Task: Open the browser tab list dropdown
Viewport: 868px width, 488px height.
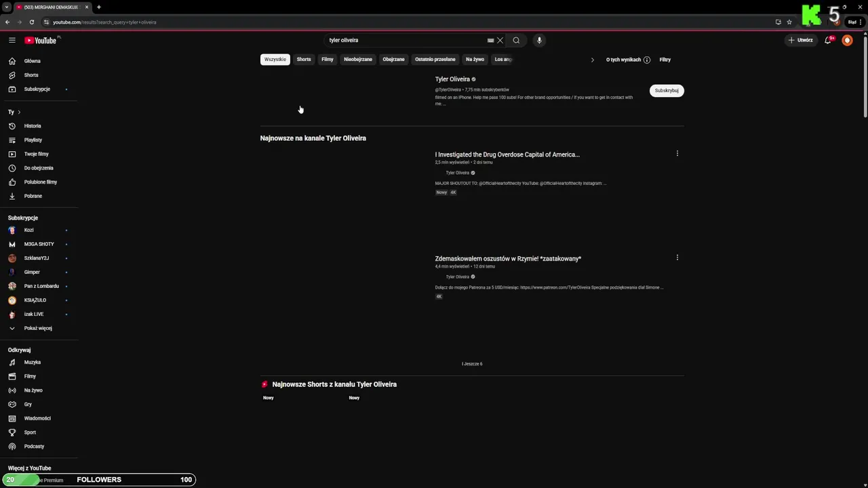Action: point(6,7)
